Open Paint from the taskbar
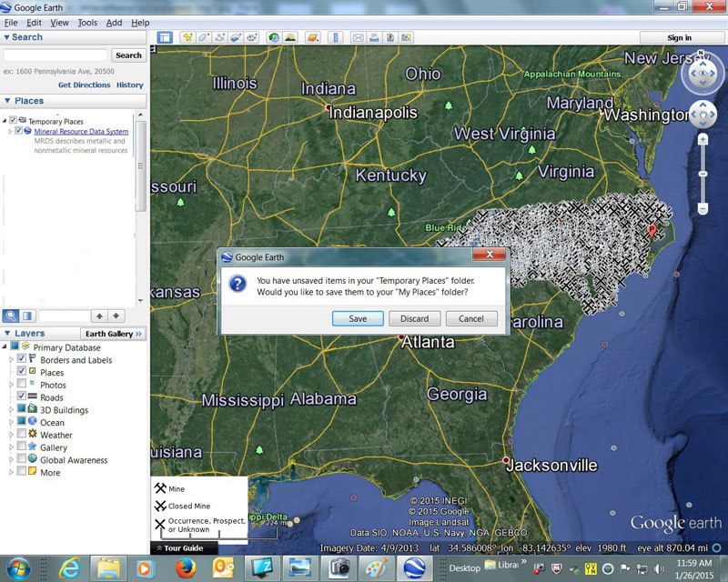The image size is (728, 582). 376,568
